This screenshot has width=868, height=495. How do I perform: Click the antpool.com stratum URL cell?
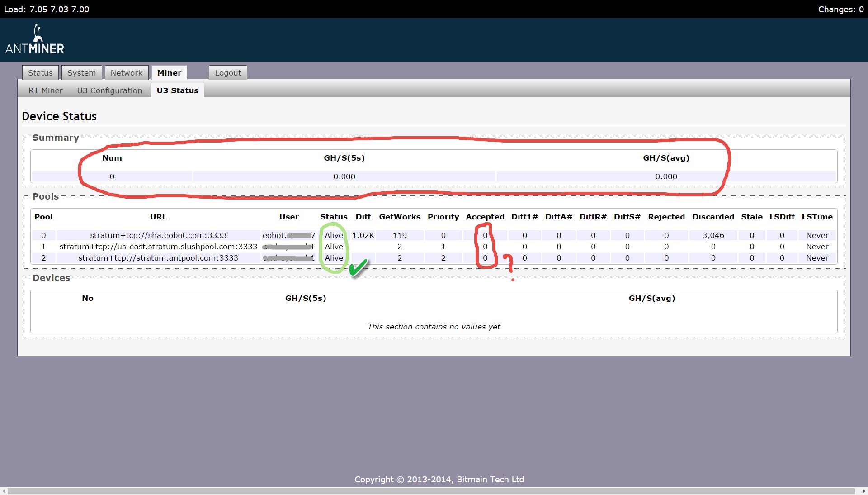[158, 258]
